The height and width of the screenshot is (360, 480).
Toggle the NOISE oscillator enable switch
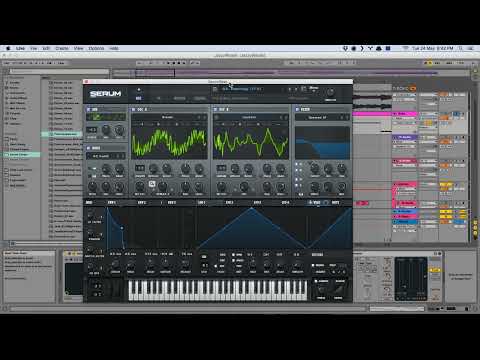point(89,148)
